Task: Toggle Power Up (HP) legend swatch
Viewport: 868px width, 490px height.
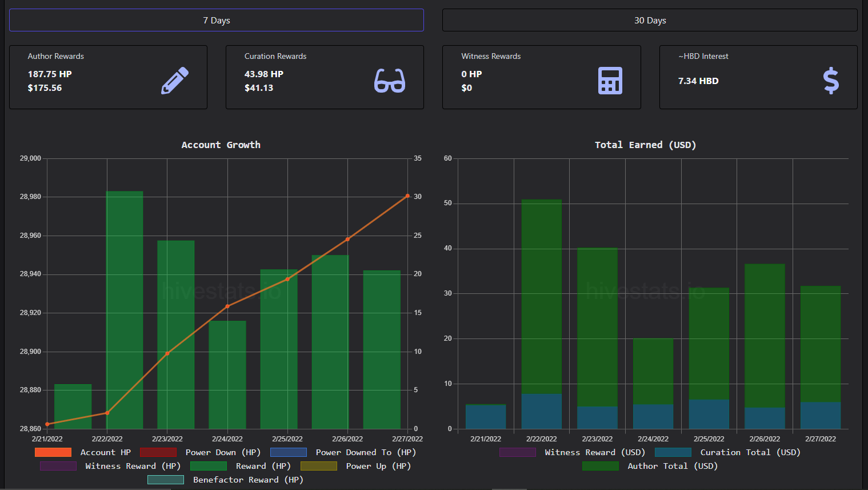Action: pyautogui.click(x=319, y=466)
